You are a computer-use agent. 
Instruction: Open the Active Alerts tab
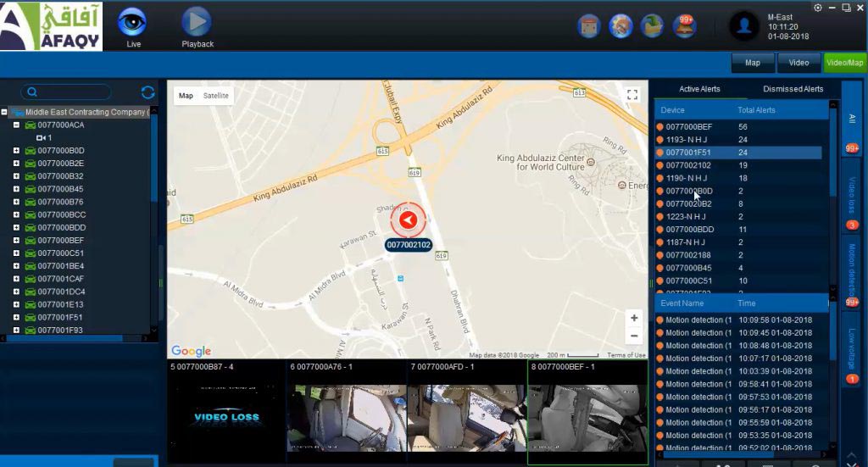pos(699,88)
